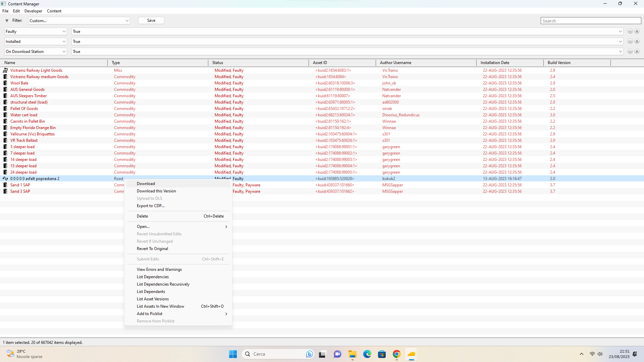Open task view from taskbar
Screen dimensions: 644x362
tap(322, 354)
